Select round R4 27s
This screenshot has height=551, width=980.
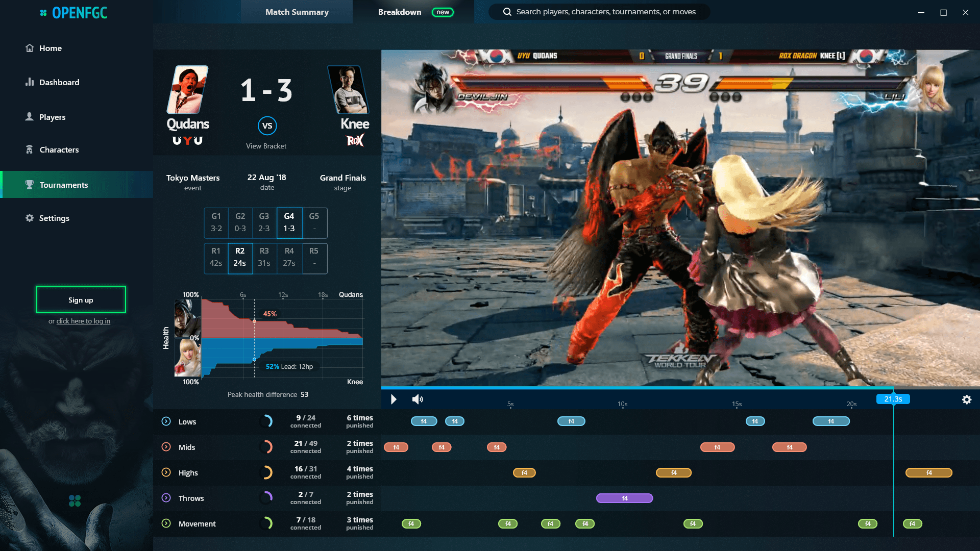coord(289,258)
